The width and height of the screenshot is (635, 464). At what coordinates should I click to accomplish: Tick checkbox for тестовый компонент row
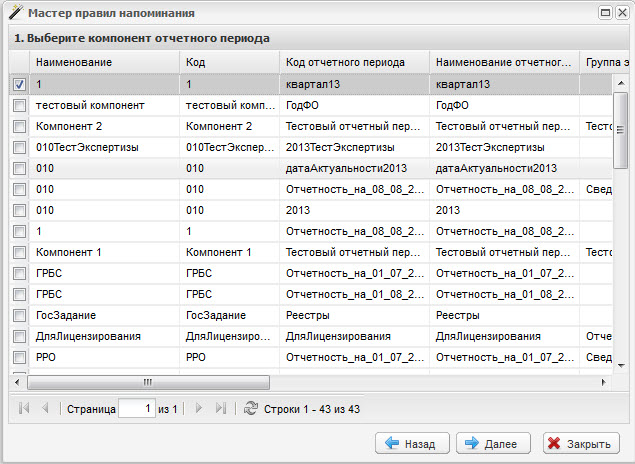19,105
